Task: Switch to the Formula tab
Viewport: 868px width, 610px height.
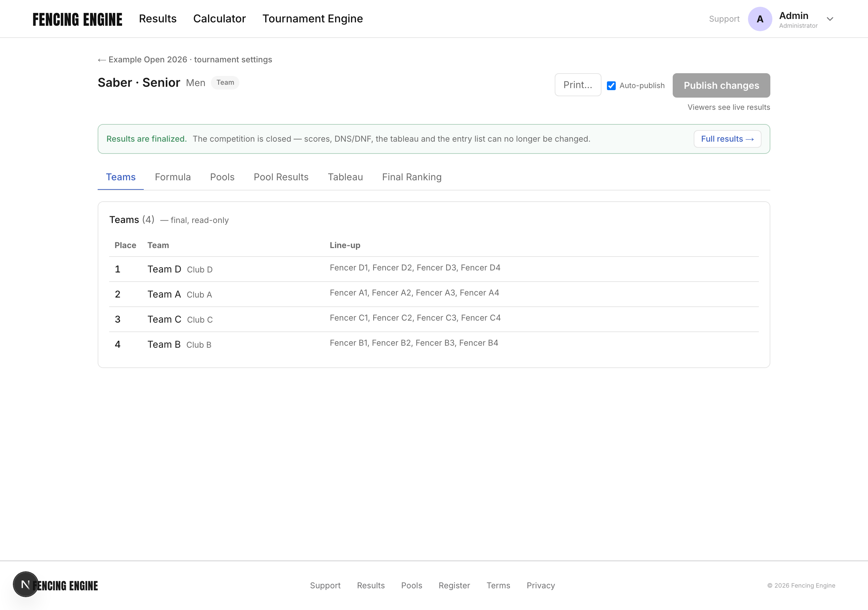Action: click(x=173, y=177)
